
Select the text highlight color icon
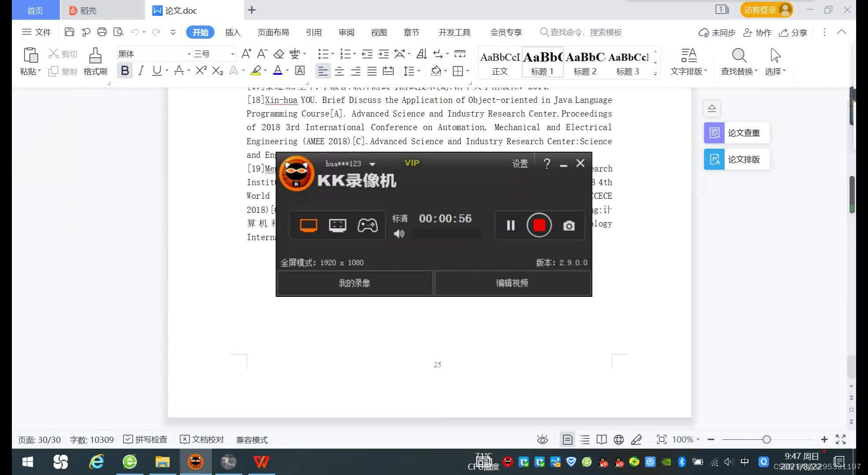(256, 71)
